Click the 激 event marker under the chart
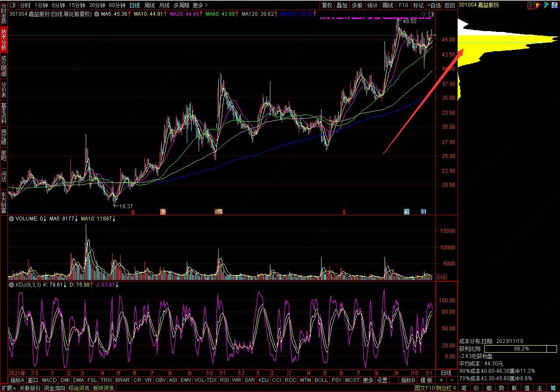This screenshot has height=392, width=560. [x=163, y=212]
